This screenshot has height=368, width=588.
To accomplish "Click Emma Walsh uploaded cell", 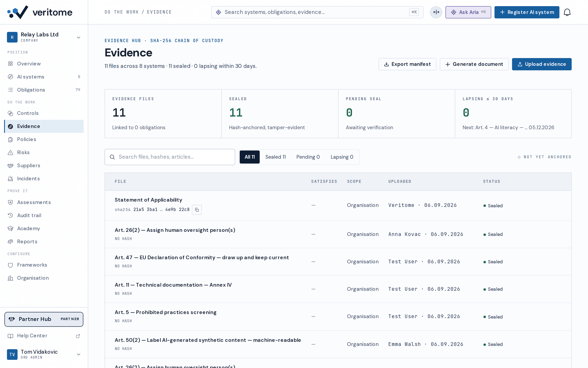I will (x=426, y=344).
